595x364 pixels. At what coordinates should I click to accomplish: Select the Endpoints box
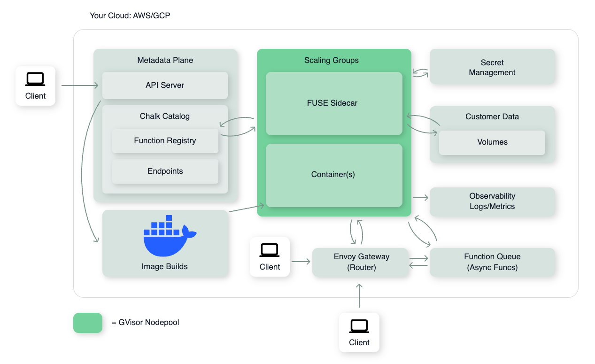(165, 171)
